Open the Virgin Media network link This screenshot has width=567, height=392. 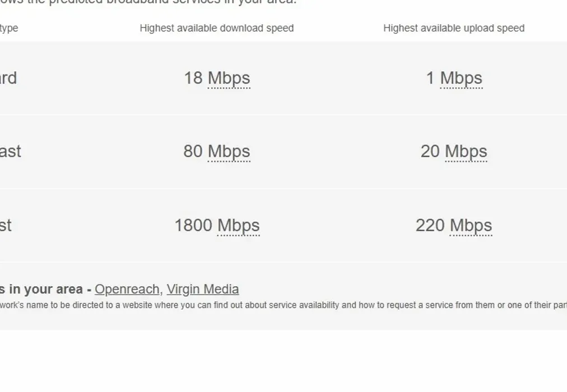203,289
